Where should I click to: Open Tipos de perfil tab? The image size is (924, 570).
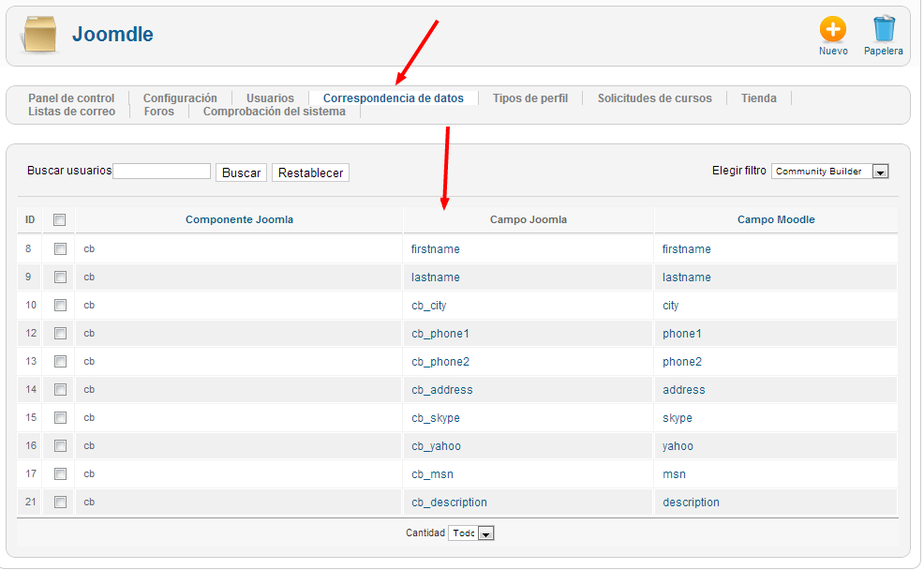529,98
